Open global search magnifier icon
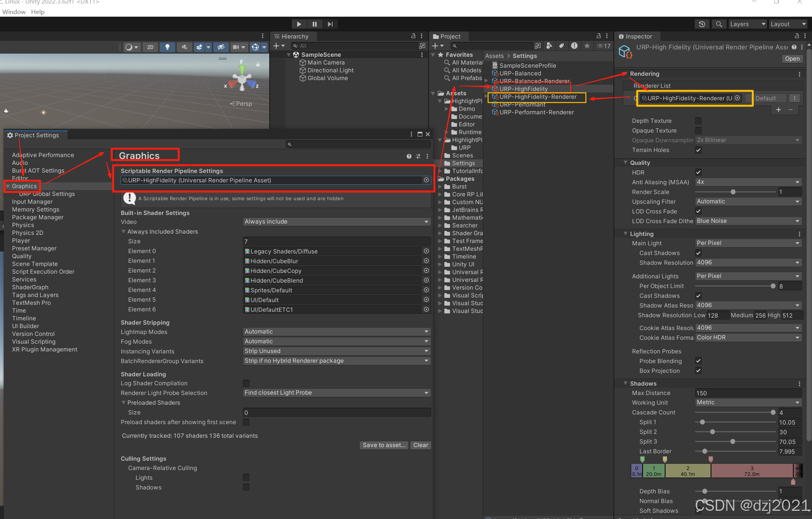Screen dimensions: 812x519 [719, 24]
